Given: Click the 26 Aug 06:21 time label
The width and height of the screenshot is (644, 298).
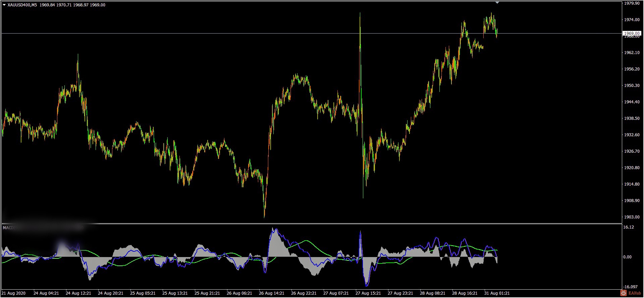Looking at the screenshot, I should pyautogui.click(x=239, y=293).
